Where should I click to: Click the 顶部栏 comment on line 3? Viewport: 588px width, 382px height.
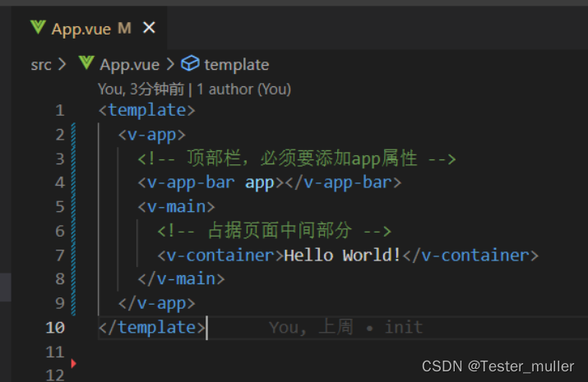point(296,159)
